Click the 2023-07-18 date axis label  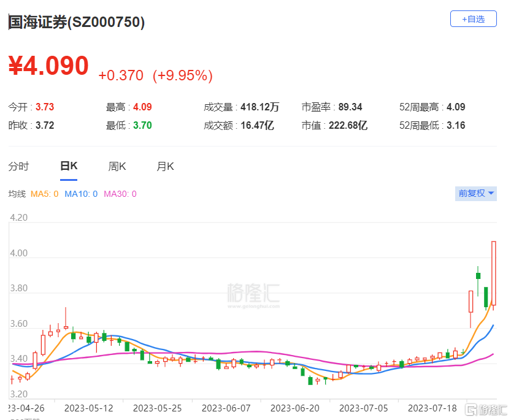(432, 408)
